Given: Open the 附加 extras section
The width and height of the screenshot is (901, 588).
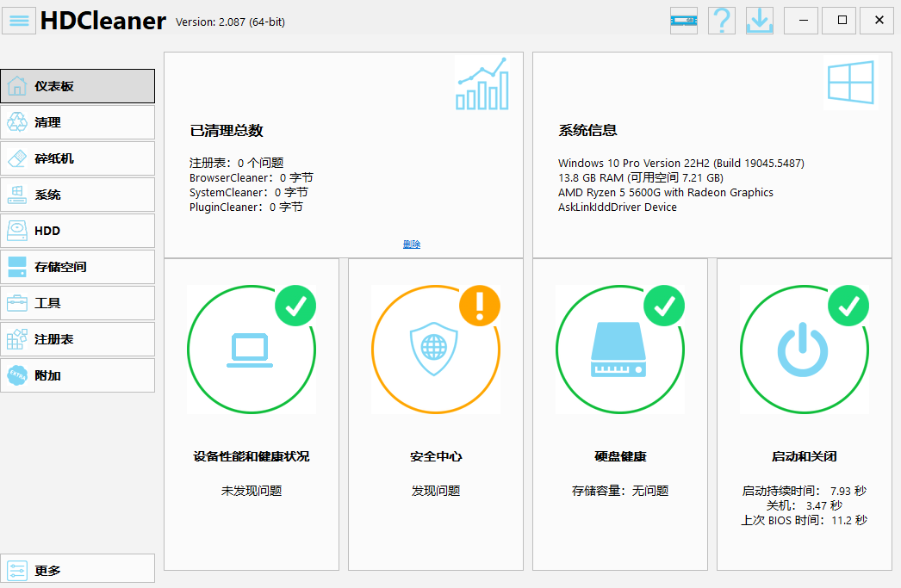Looking at the screenshot, I should (x=78, y=375).
